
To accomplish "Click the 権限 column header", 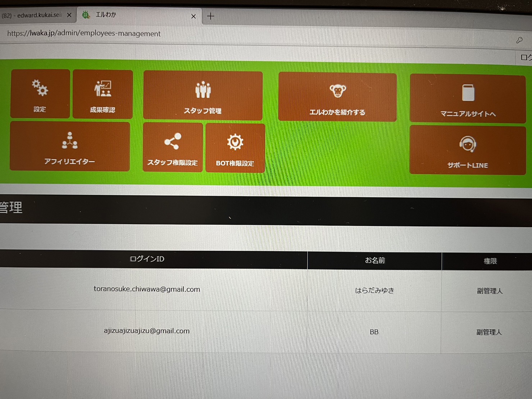I will click(x=490, y=261).
